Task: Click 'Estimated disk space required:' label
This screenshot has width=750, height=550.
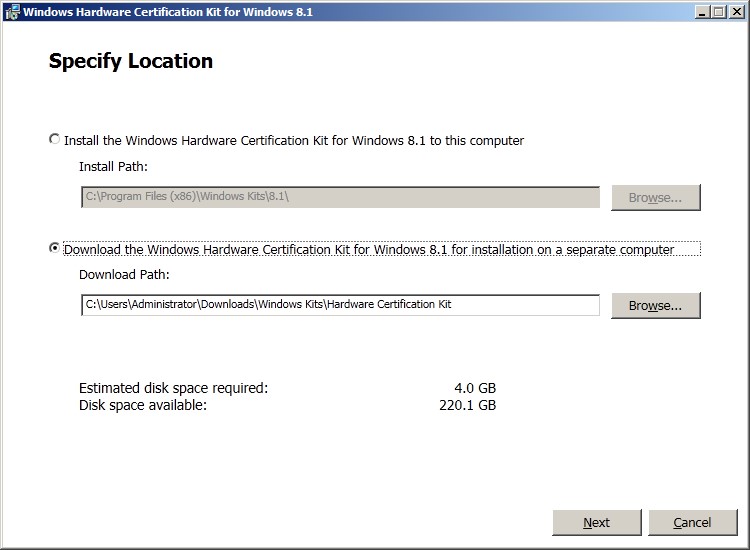Action: point(174,388)
